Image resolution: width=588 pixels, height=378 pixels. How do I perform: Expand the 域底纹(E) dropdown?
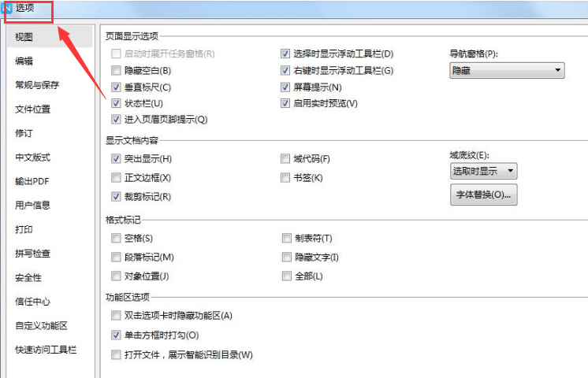pyautogui.click(x=483, y=171)
